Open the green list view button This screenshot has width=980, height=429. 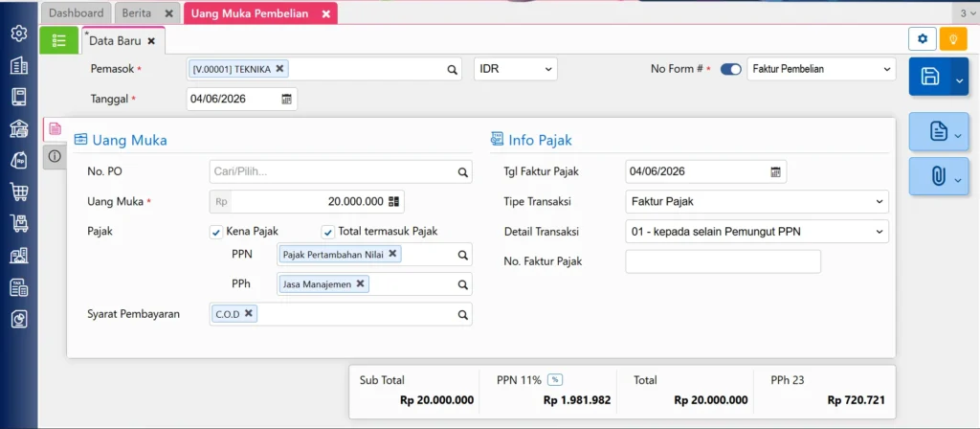click(x=58, y=40)
